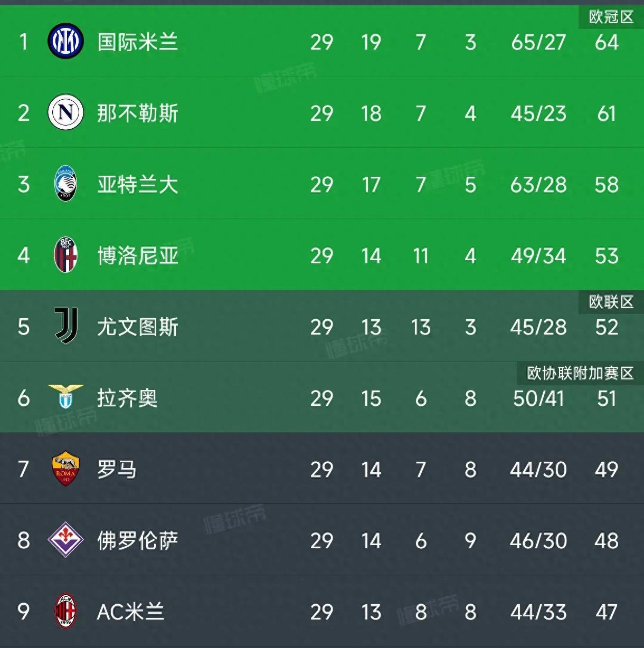Image resolution: width=644 pixels, height=648 pixels.
Task: Select the Atalanta team badge
Action: tap(66, 184)
